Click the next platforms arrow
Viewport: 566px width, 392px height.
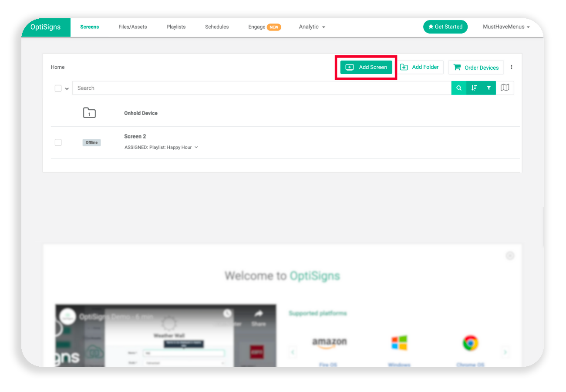(x=505, y=351)
